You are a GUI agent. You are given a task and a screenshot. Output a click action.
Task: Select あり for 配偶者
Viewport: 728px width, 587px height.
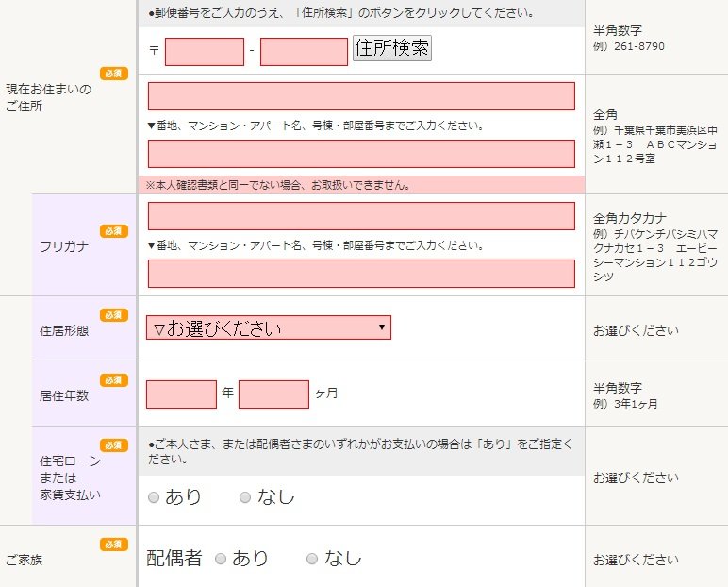pos(221,559)
